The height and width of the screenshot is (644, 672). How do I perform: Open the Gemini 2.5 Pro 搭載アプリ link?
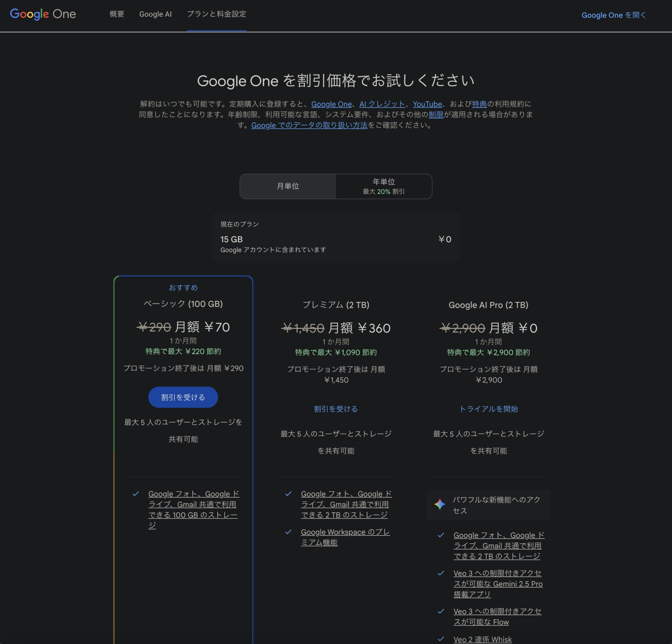point(498,583)
